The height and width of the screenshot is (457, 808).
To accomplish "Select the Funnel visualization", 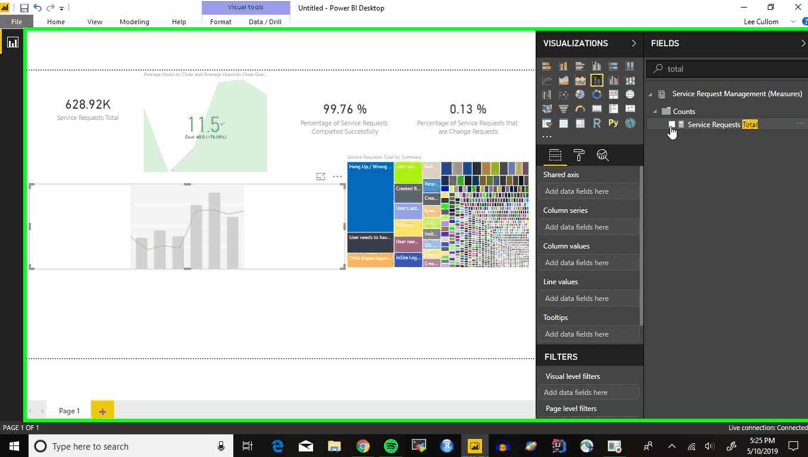I will point(563,109).
